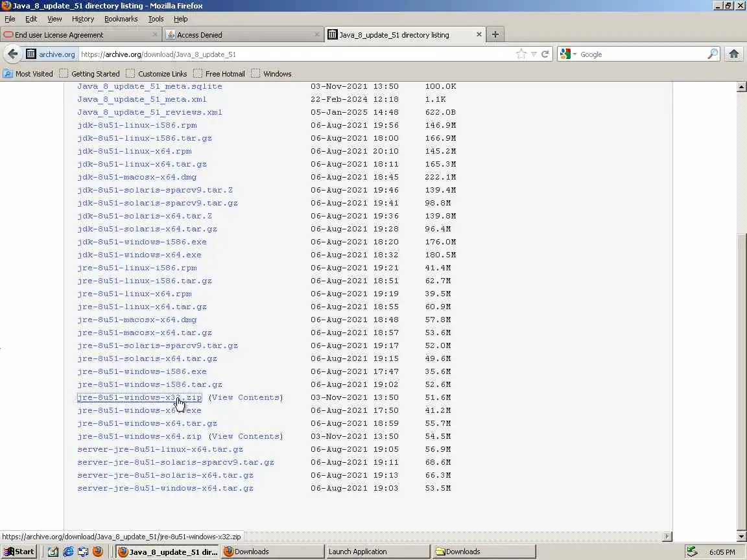Download jdk-8u51-linux-i586.rpm
747x560 pixels.
(x=137, y=125)
